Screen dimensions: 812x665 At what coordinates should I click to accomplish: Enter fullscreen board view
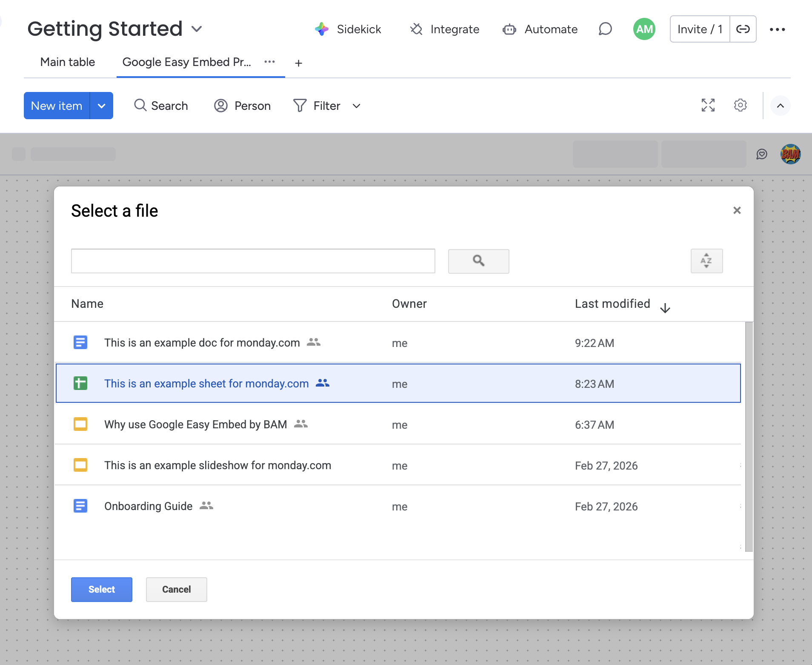pos(708,105)
